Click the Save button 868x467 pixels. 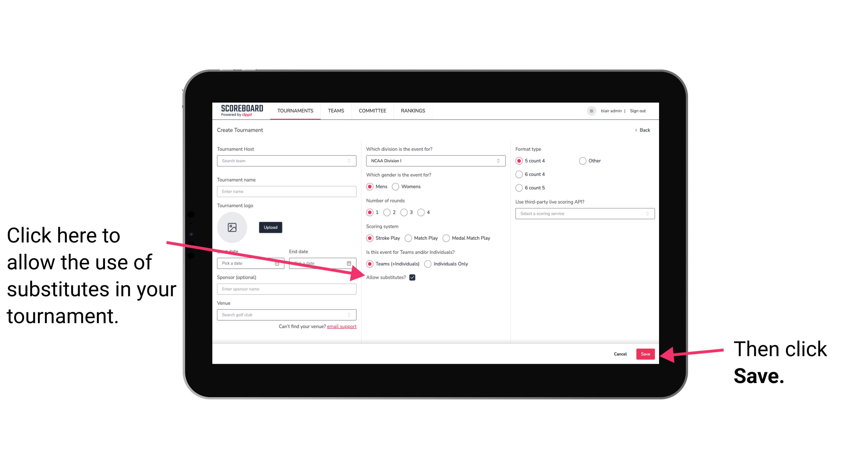click(646, 353)
